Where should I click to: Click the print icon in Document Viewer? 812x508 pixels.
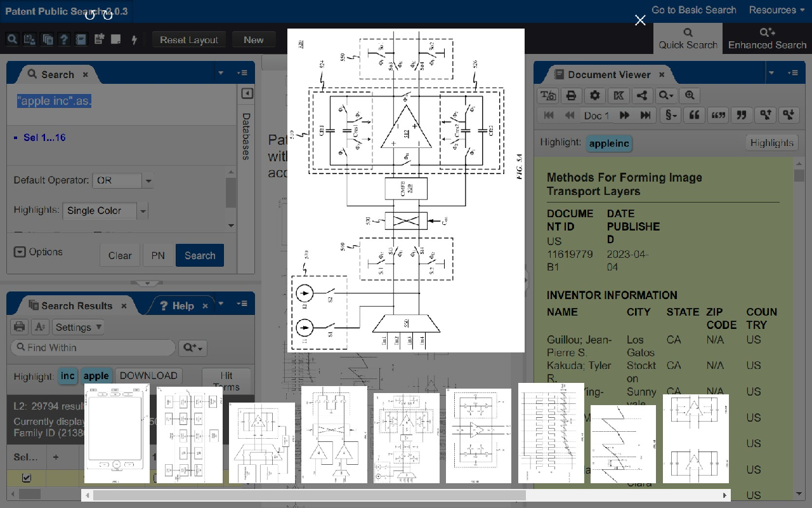[571, 96]
